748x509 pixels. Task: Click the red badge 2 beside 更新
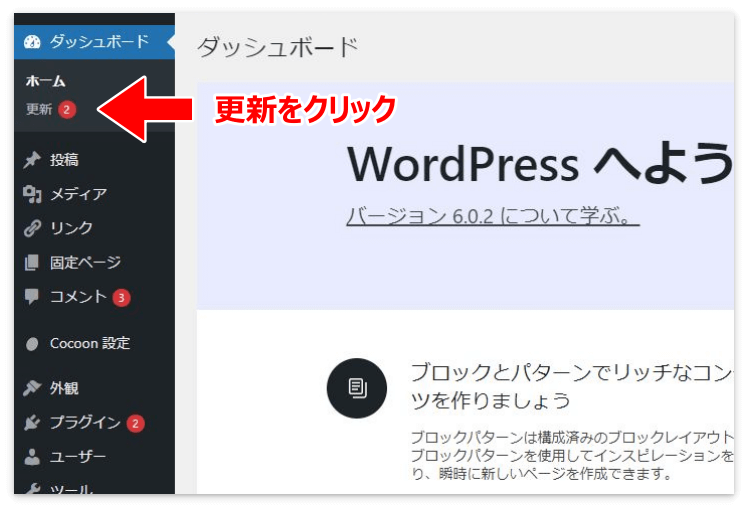(x=67, y=110)
